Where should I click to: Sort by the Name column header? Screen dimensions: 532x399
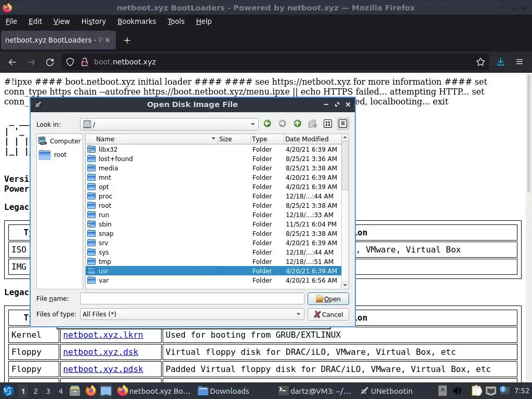point(151,139)
